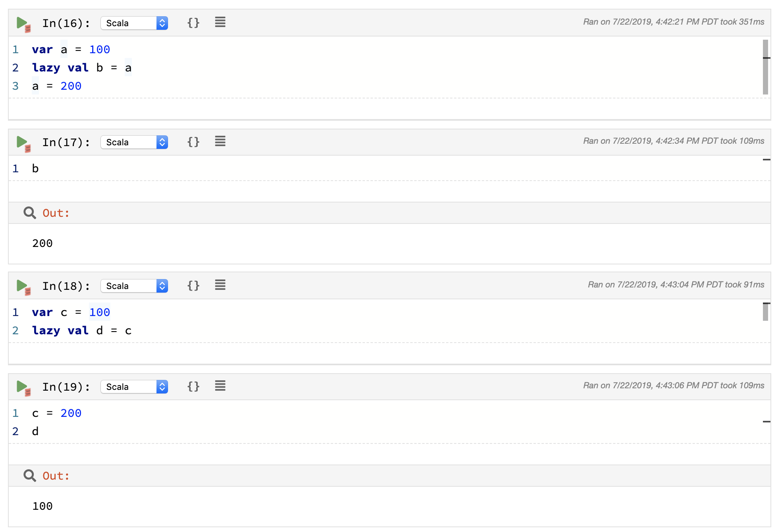The width and height of the screenshot is (780, 532).
Task: Click the code formatting braces icon in In(16)
Action: pyautogui.click(x=193, y=23)
